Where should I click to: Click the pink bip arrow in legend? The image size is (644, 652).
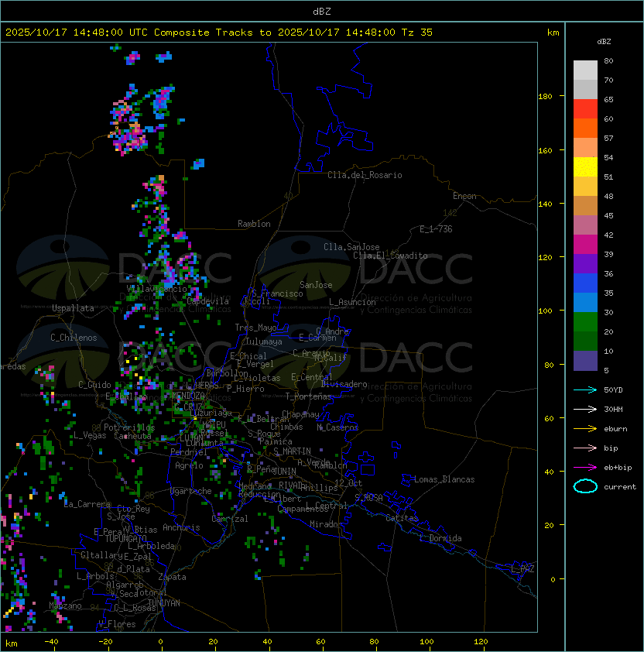(585, 448)
